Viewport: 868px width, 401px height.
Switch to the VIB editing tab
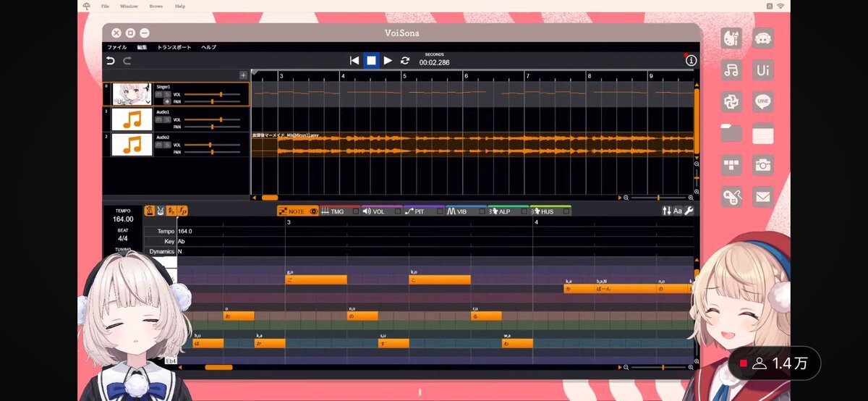[459, 211]
